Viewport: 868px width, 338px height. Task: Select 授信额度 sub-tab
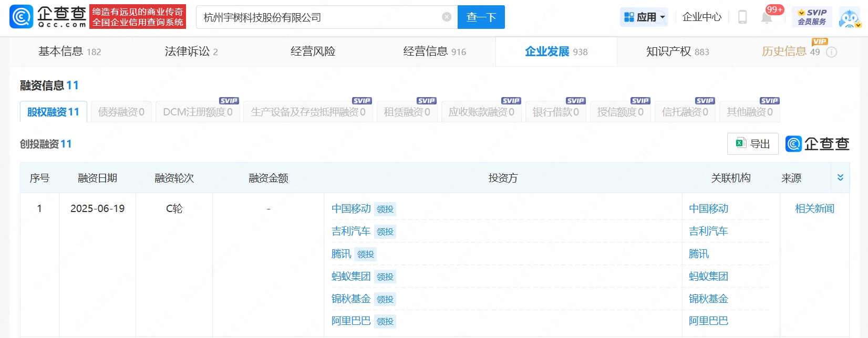621,112
